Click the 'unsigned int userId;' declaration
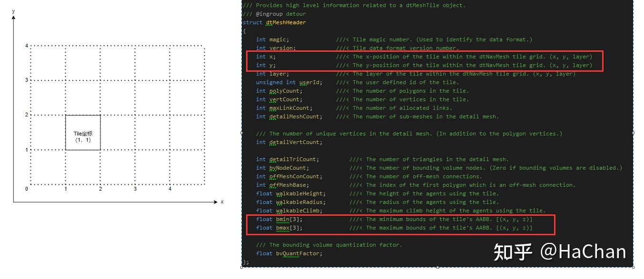 [289, 82]
